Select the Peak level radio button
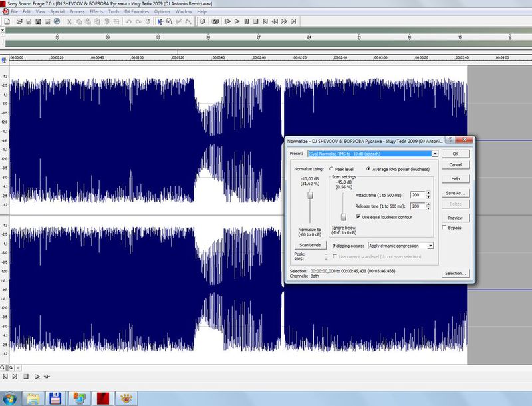 coord(332,169)
